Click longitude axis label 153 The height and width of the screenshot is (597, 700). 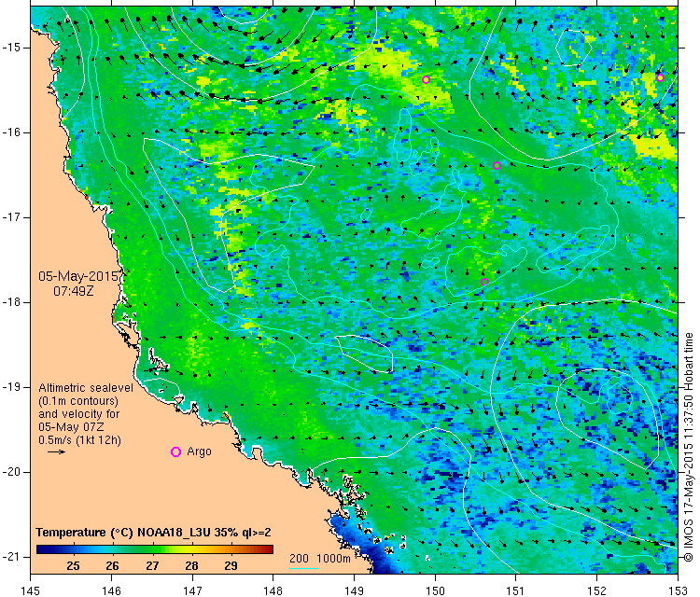click(679, 590)
